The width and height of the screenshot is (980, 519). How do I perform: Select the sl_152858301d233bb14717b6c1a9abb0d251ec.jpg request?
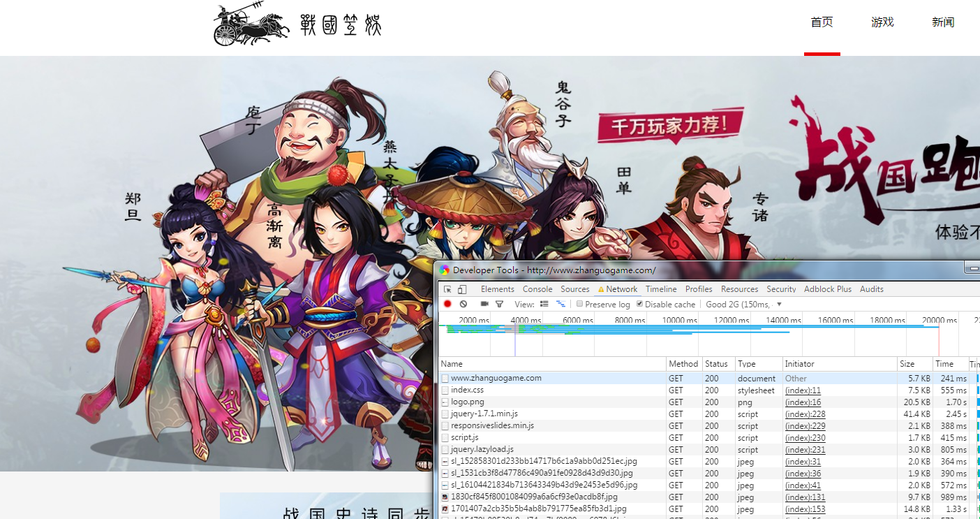(708, 461)
